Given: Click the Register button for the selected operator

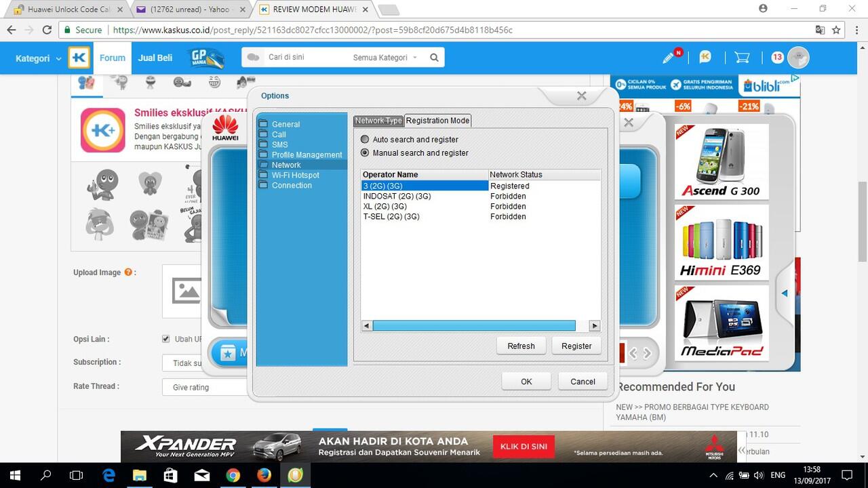Looking at the screenshot, I should [x=576, y=346].
